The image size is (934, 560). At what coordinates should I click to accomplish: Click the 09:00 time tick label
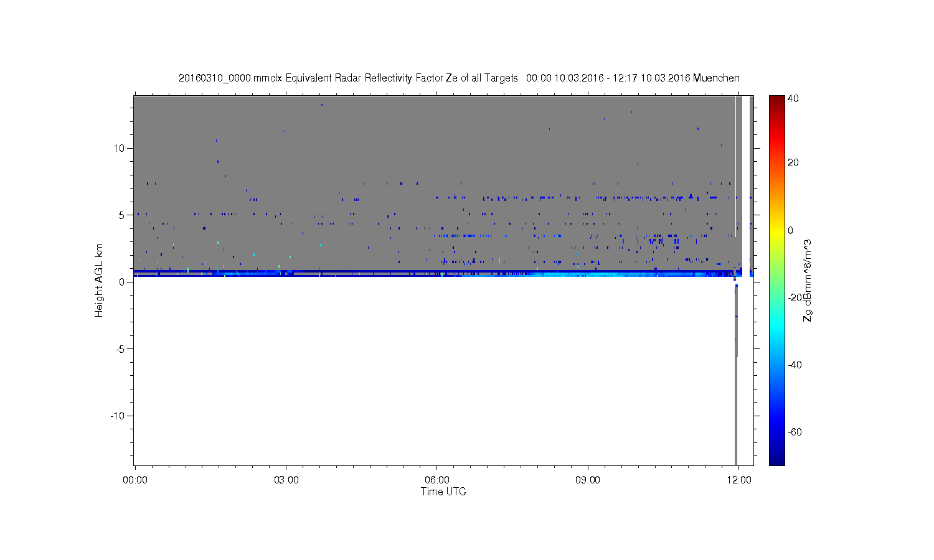click(x=588, y=480)
